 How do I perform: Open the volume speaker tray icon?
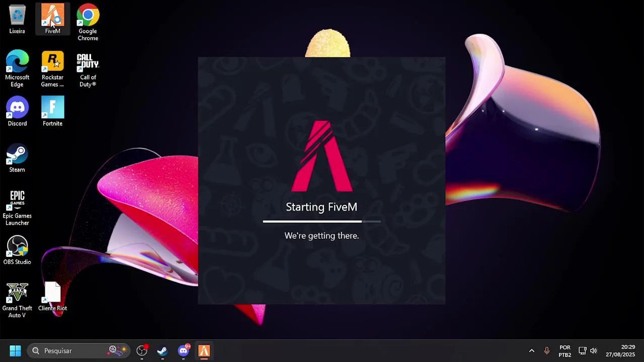[x=593, y=350]
